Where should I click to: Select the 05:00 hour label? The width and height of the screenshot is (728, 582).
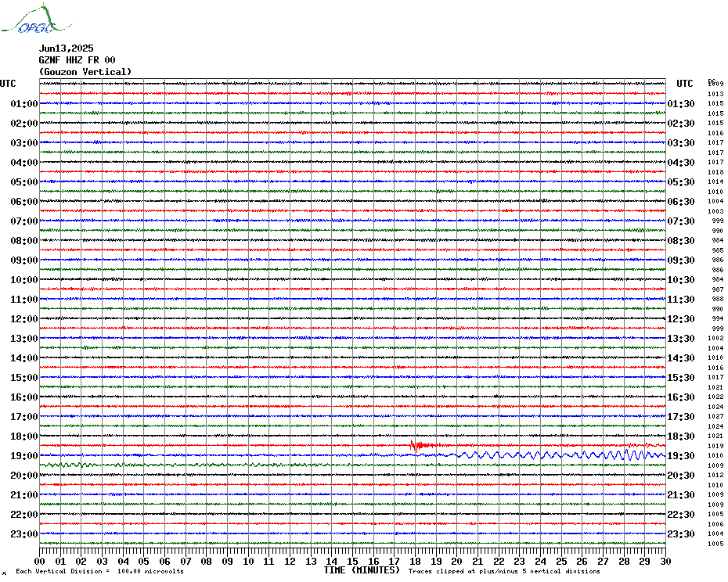coord(24,182)
